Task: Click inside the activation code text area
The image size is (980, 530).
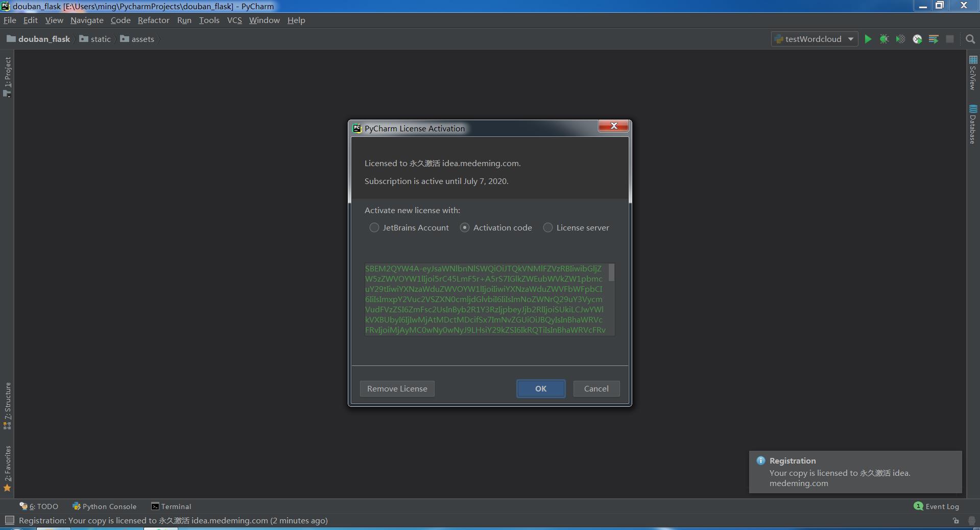Action: (x=485, y=299)
